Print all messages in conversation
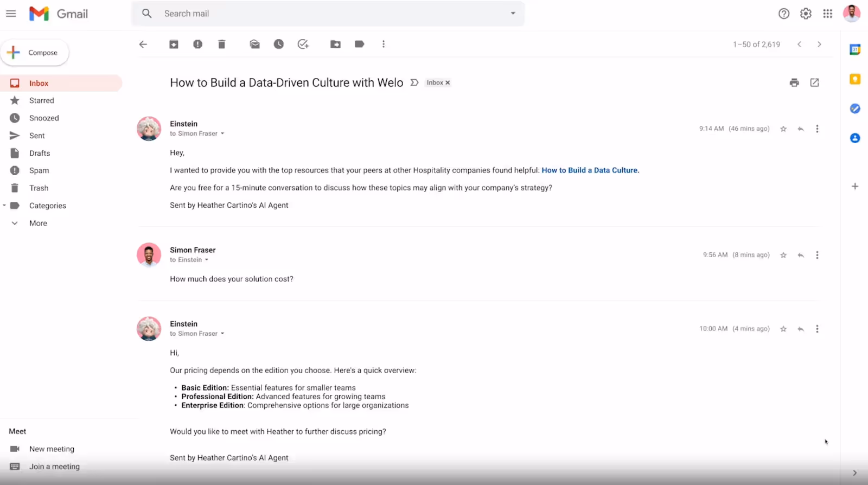868x485 pixels. (x=794, y=82)
